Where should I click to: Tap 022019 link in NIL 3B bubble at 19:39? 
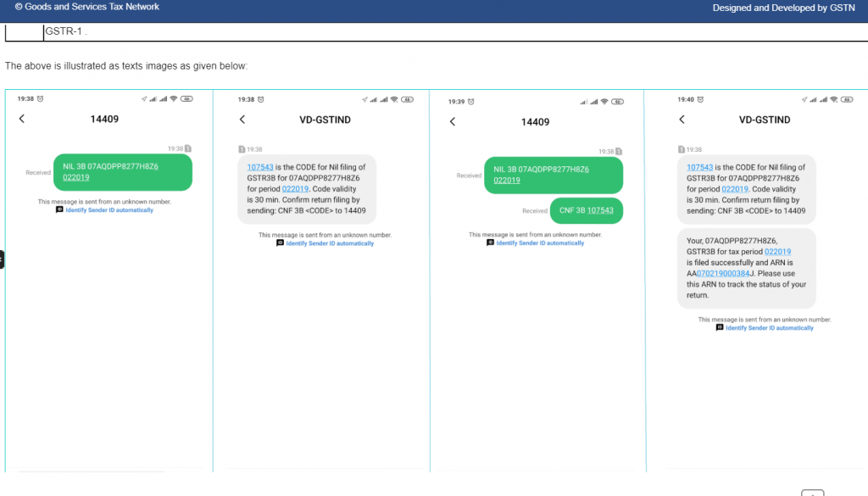coord(507,180)
